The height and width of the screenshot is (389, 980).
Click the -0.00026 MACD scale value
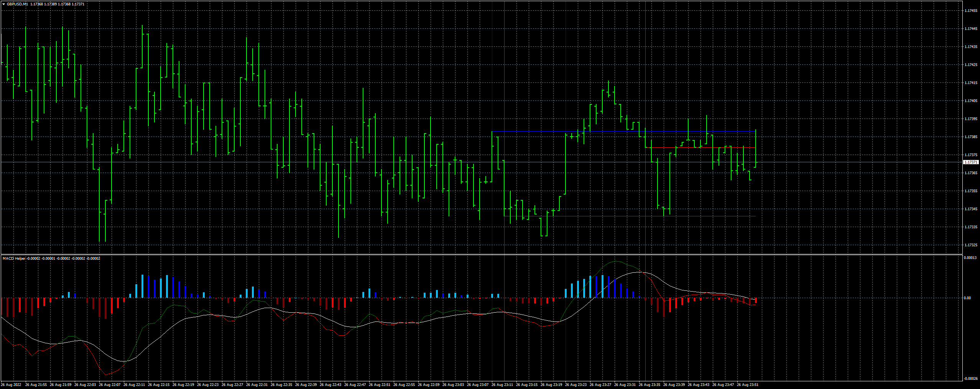[970, 379]
